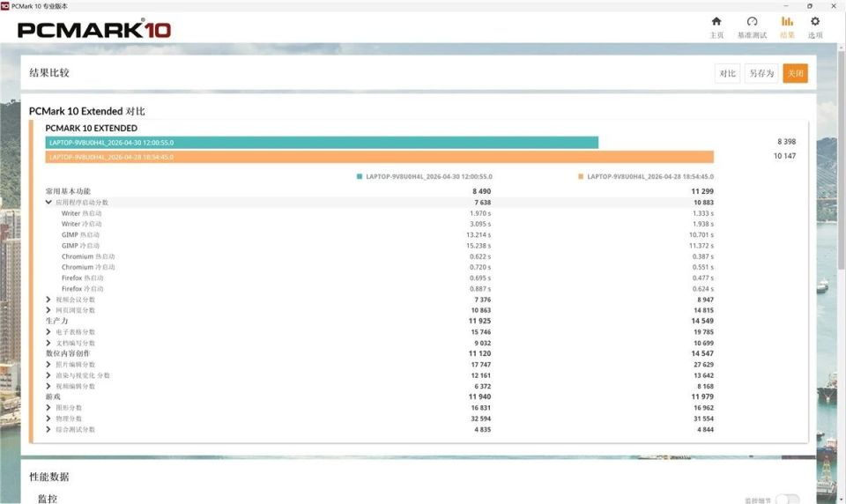Click the value 10.701 s
The image size is (846, 504).
pos(701,234)
